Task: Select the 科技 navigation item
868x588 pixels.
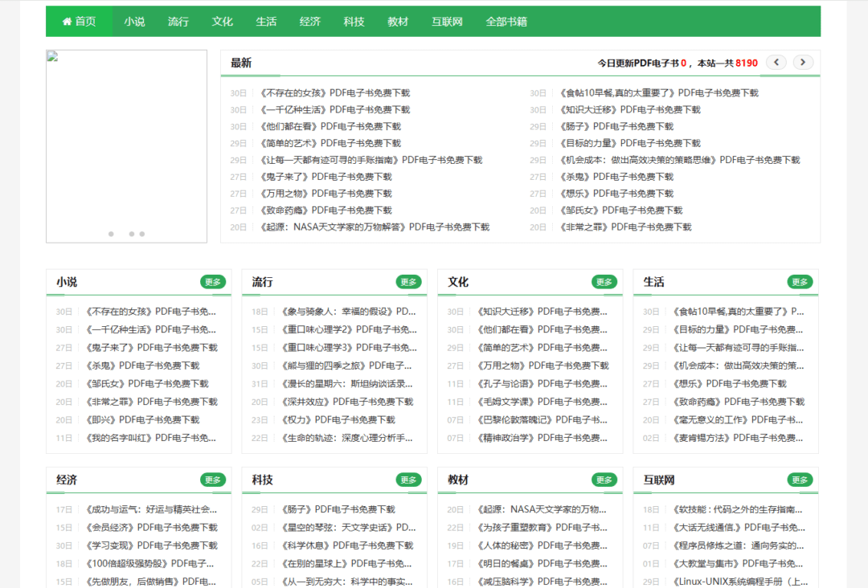Action: pos(354,22)
